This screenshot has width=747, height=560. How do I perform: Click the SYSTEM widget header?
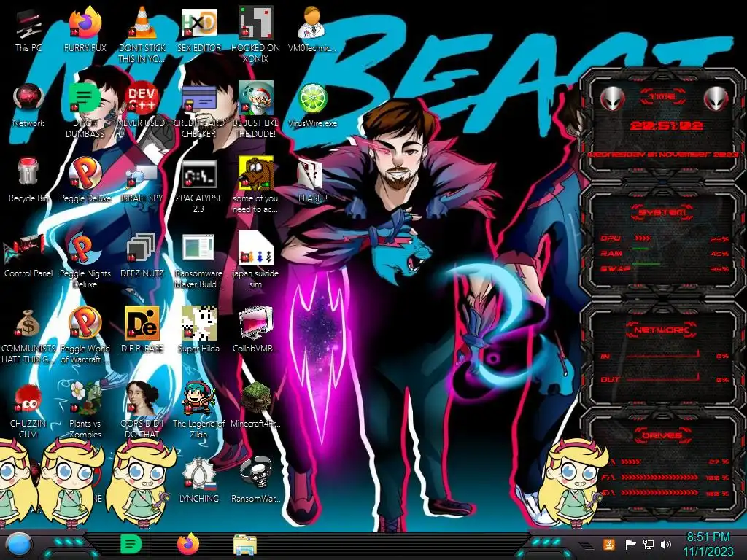click(662, 212)
